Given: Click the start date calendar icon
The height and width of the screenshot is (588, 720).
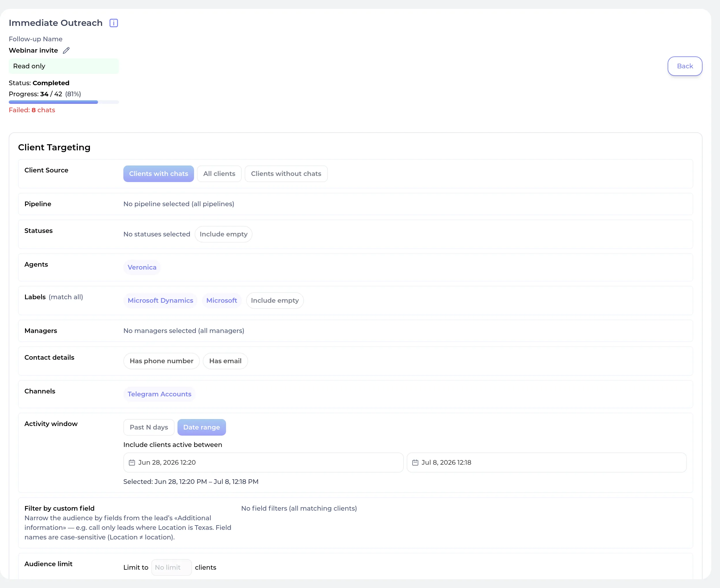Looking at the screenshot, I should point(132,463).
